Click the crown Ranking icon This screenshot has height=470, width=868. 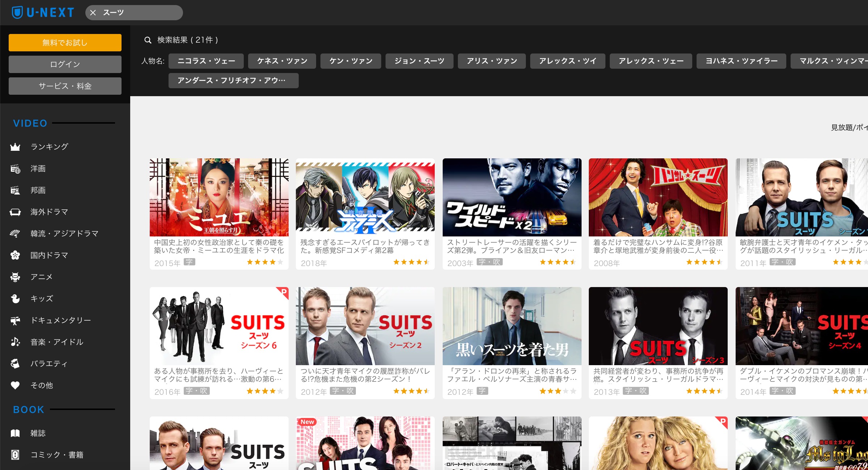click(15, 147)
